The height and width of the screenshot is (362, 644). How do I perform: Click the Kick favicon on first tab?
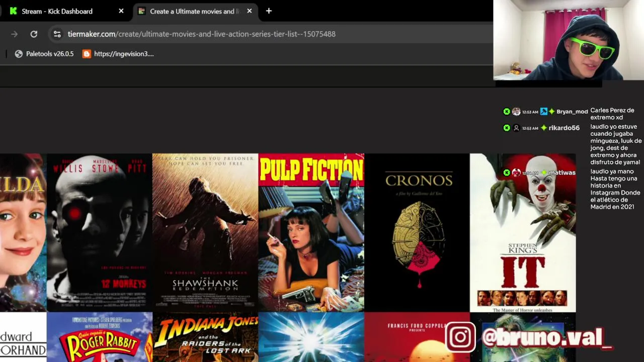pyautogui.click(x=14, y=11)
